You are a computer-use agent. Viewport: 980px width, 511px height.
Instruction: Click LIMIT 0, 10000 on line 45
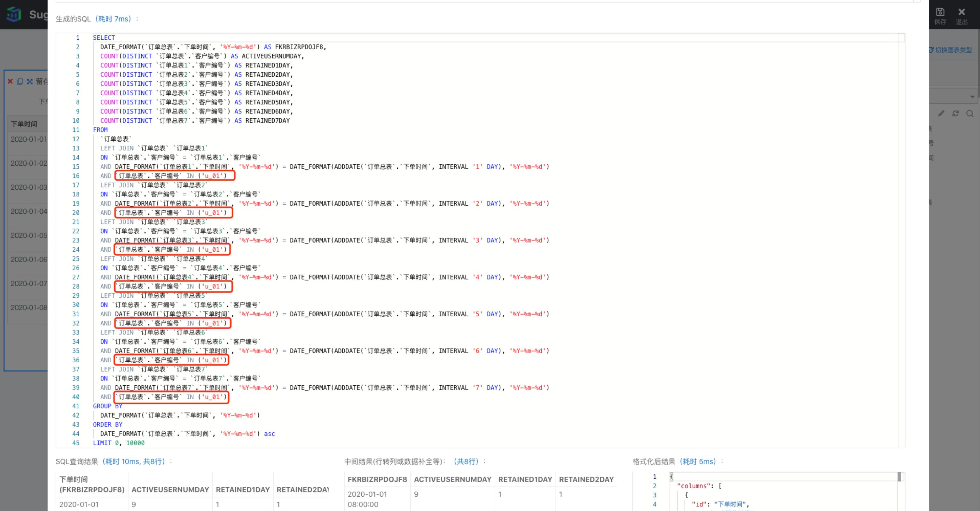119,443
